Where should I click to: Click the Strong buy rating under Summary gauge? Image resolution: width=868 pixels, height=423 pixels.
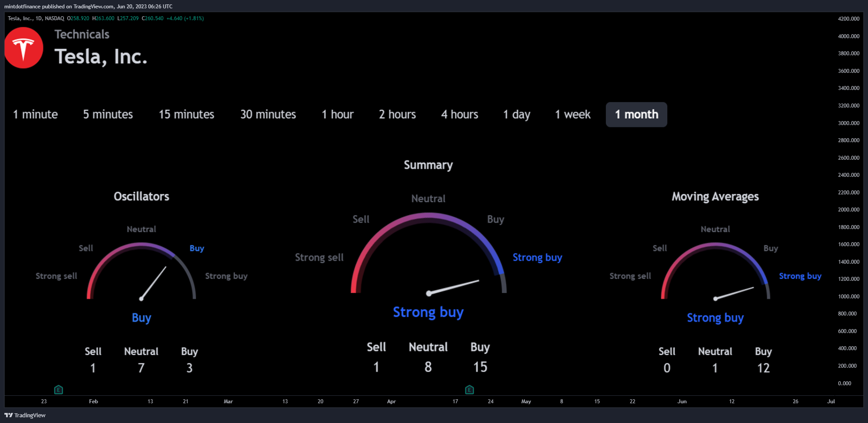pos(428,312)
